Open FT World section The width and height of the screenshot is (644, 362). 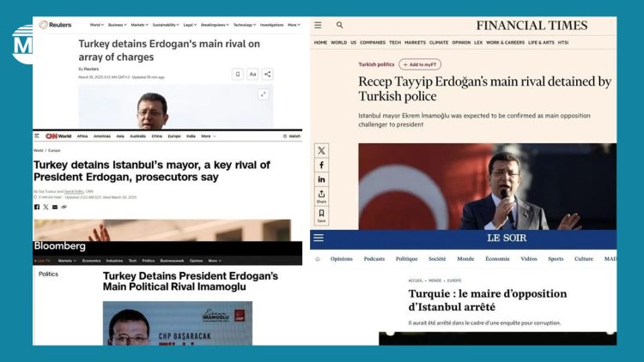339,42
